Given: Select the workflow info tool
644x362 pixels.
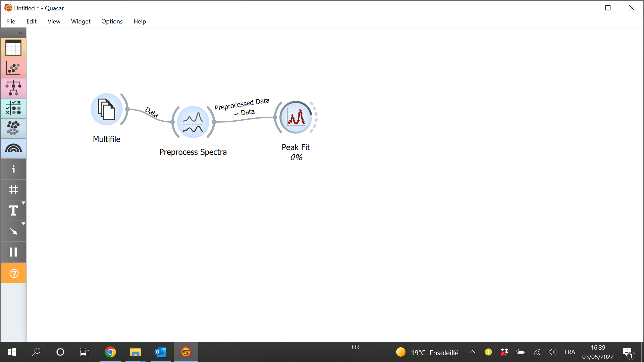Looking at the screenshot, I should (13, 169).
